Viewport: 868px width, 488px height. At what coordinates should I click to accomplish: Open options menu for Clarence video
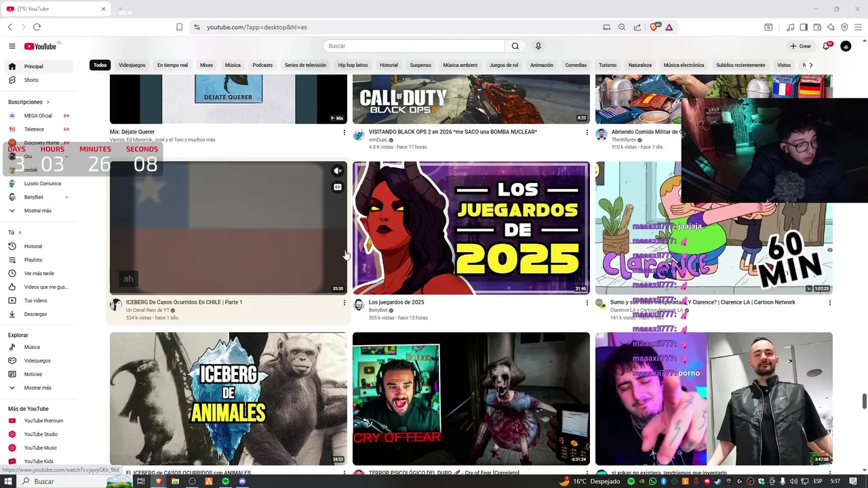pos(829,303)
